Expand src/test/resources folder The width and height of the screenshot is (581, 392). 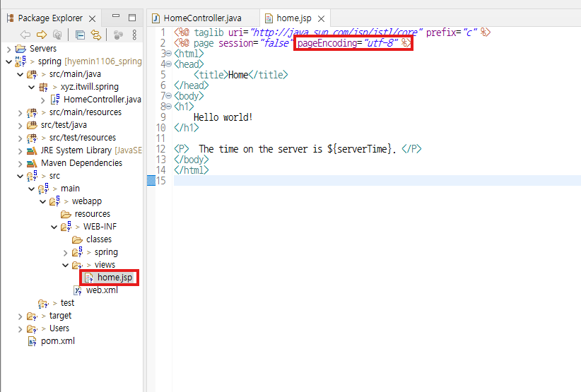point(20,138)
